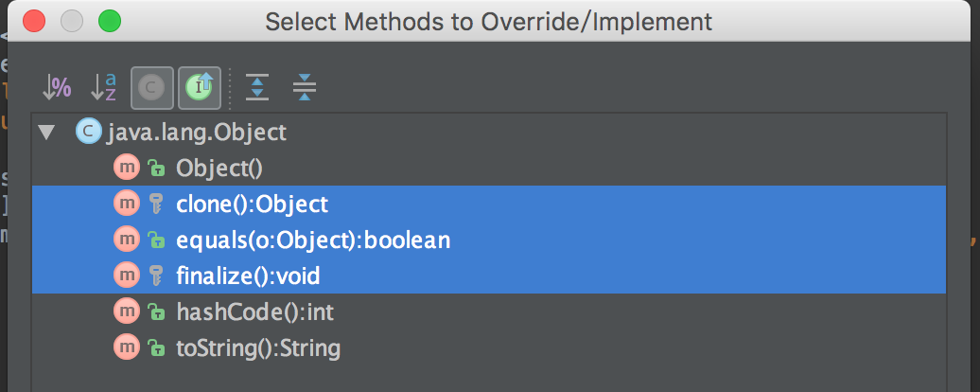Select the Object() constructor
980x392 pixels.
(x=219, y=169)
